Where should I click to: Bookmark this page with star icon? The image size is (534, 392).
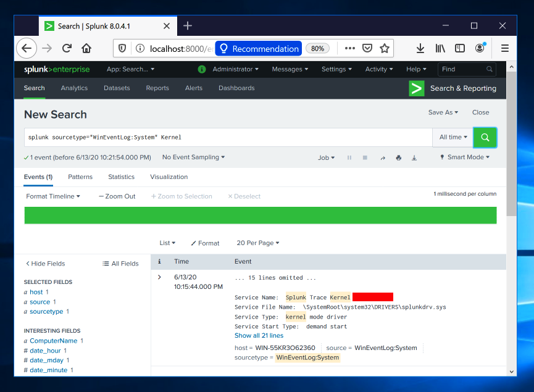pos(385,48)
